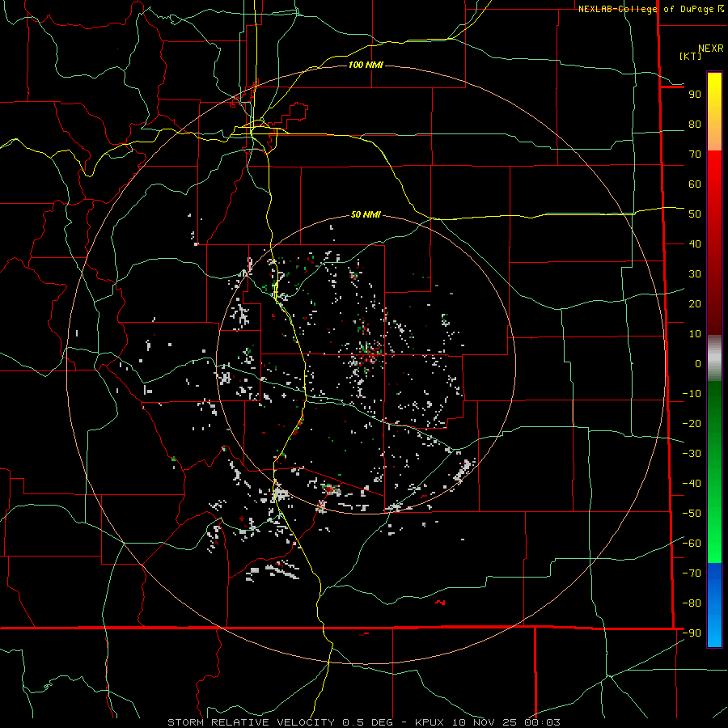Click the -10 knot scale label
The image size is (728, 728).
click(x=692, y=394)
